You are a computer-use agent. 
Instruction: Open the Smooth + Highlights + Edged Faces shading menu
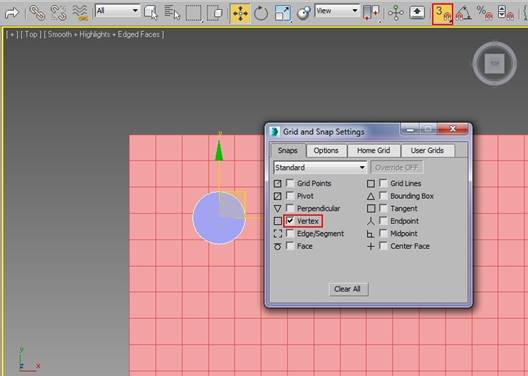pyautogui.click(x=104, y=34)
